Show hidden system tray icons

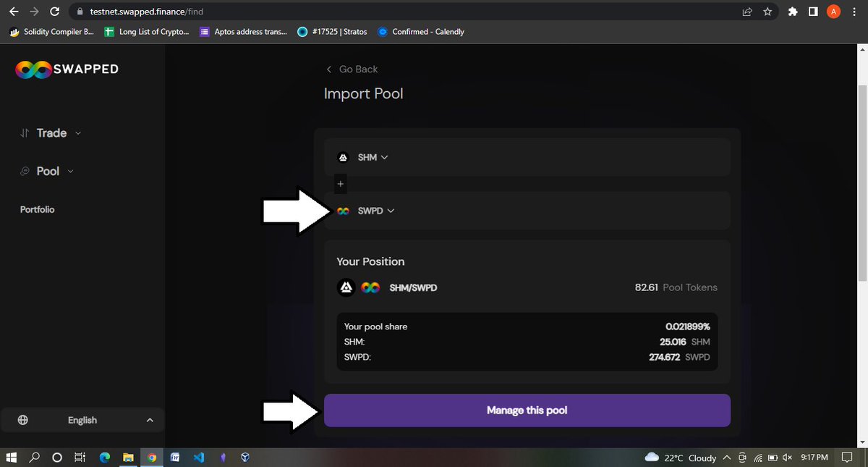(726, 458)
